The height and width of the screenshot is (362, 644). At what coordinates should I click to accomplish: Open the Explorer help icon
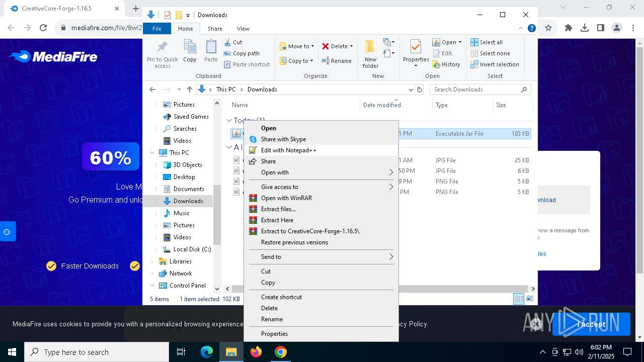pos(531,28)
